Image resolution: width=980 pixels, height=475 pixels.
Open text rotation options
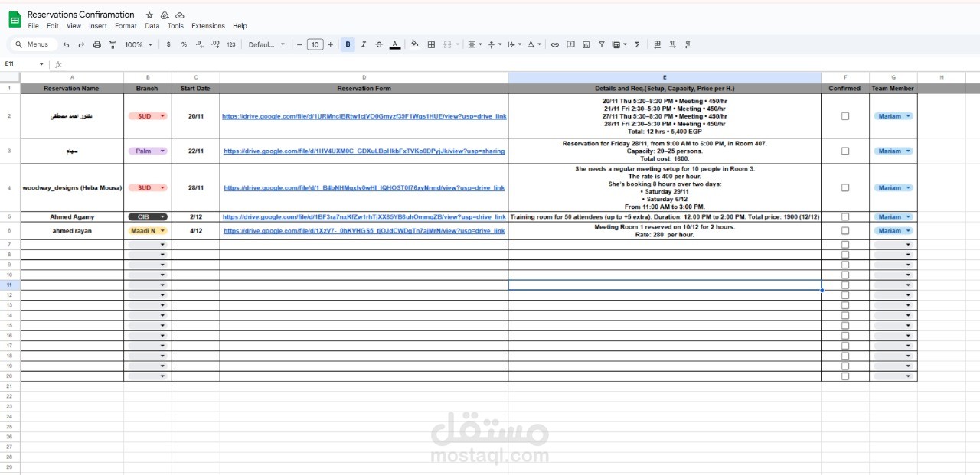tap(534, 44)
